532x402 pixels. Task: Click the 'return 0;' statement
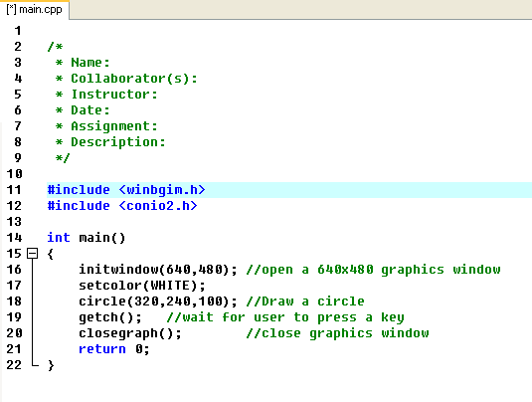pyautogui.click(x=114, y=349)
